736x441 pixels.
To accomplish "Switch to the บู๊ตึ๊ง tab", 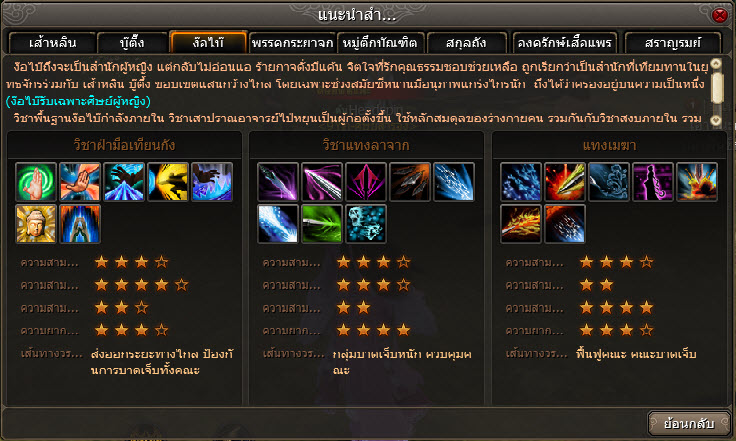I will [132, 43].
